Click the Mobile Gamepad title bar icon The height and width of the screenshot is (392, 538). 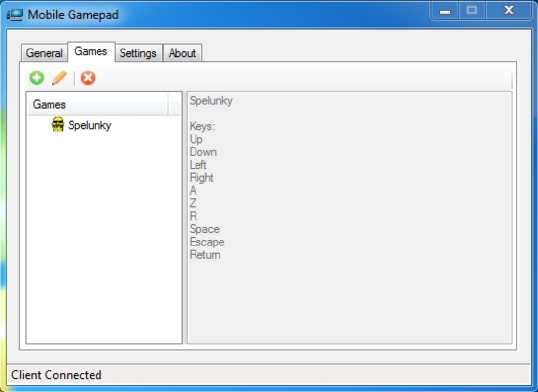point(15,14)
